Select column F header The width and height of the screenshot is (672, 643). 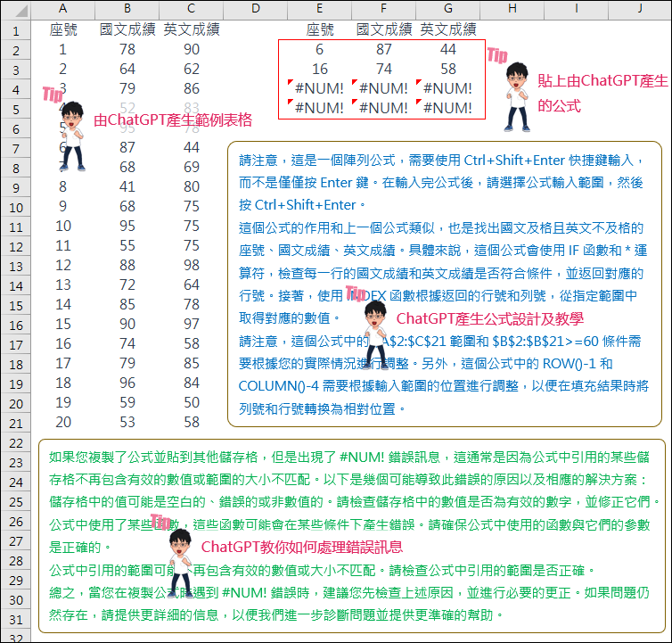[383, 9]
